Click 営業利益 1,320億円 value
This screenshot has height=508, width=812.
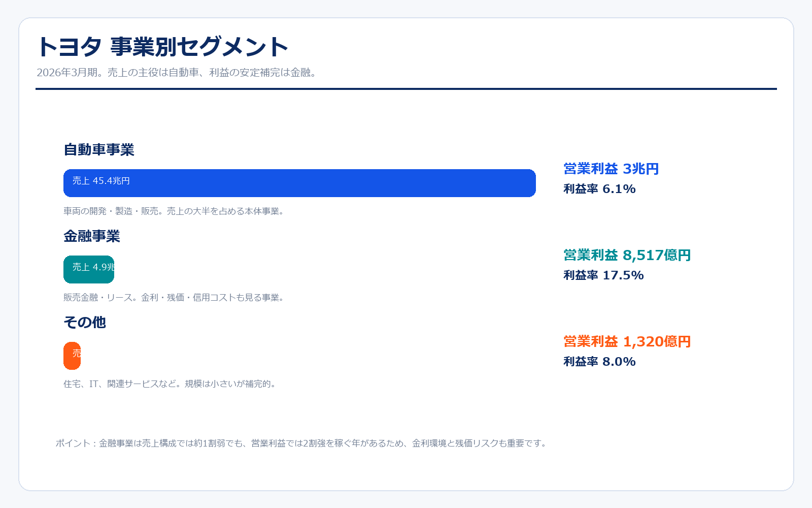pos(627,341)
